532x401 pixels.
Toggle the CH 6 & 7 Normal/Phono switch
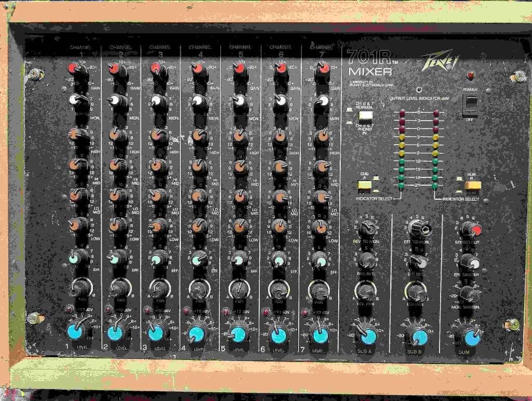click(365, 117)
